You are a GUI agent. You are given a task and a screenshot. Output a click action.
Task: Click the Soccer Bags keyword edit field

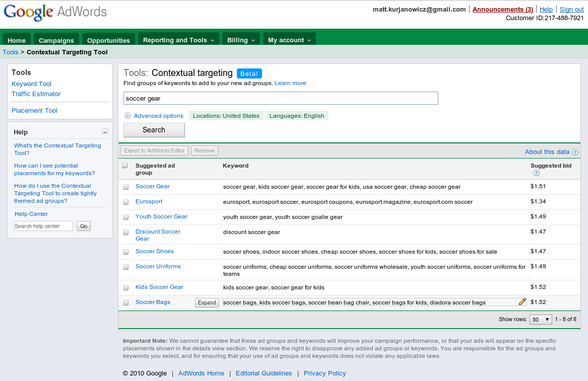tap(375, 302)
